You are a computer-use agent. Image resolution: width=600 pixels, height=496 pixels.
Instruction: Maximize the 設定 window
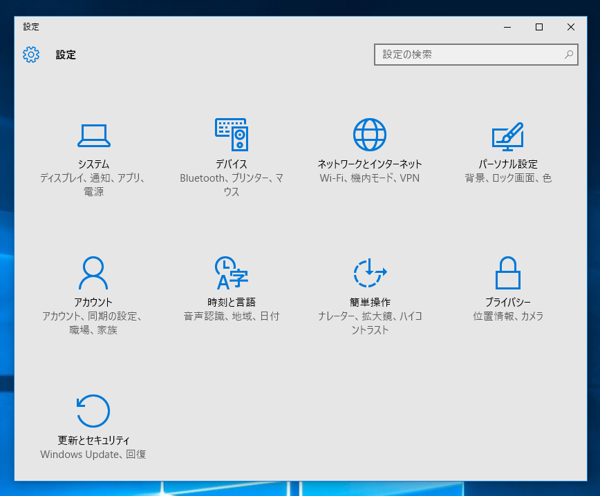click(x=539, y=27)
